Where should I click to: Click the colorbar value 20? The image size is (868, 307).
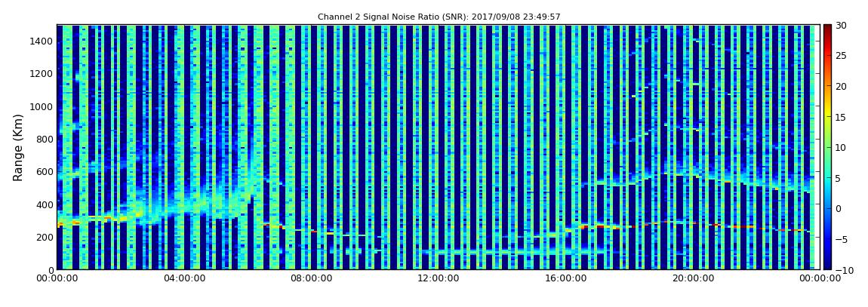(x=841, y=86)
